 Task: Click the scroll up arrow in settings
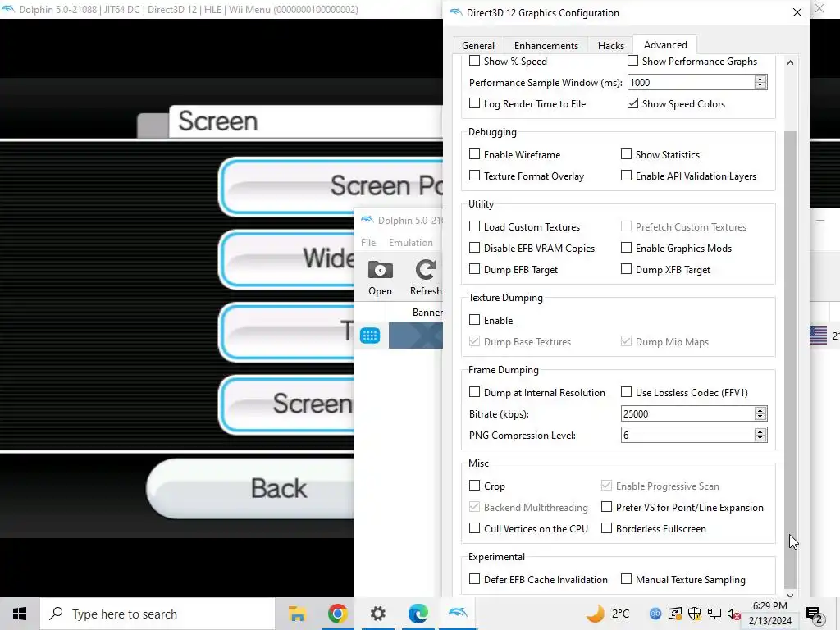pos(791,62)
